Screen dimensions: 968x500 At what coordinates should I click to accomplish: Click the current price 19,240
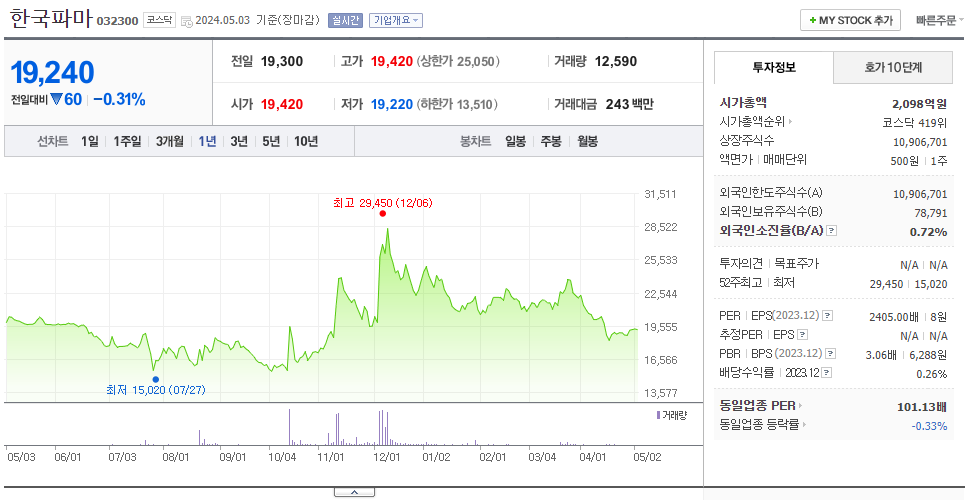(52, 73)
